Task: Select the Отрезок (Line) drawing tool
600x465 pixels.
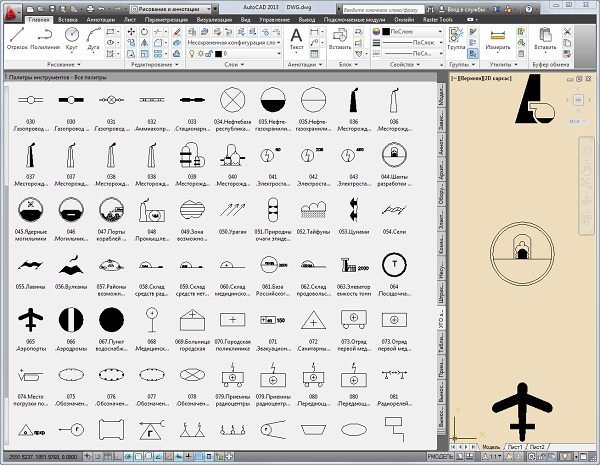Action: (17, 37)
